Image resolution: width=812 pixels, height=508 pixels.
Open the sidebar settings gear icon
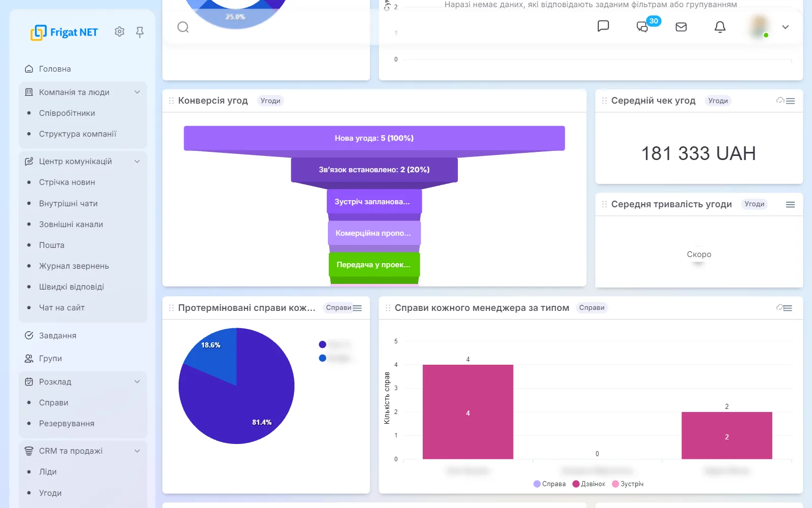pyautogui.click(x=119, y=31)
